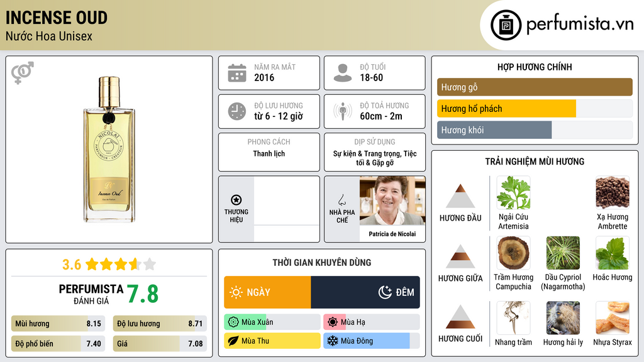Open the Patricia de Nicolai perfumer photo
Image resolution: width=644 pixels, height=362 pixels.
tap(392, 201)
